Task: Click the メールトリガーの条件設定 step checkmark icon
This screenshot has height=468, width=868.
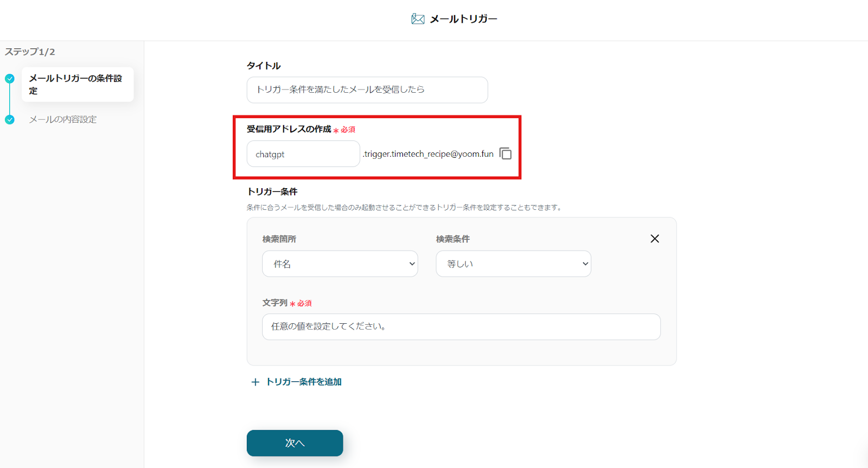Action: (10, 79)
